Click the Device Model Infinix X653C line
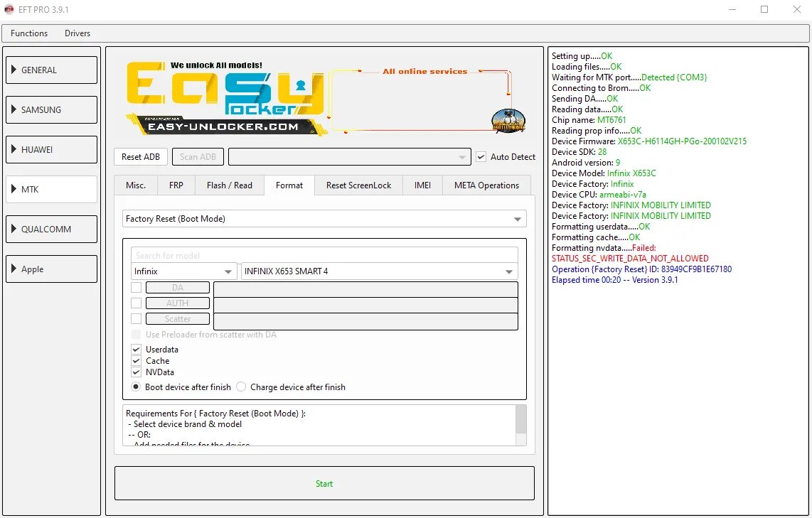This screenshot has height=518, width=812. click(604, 173)
